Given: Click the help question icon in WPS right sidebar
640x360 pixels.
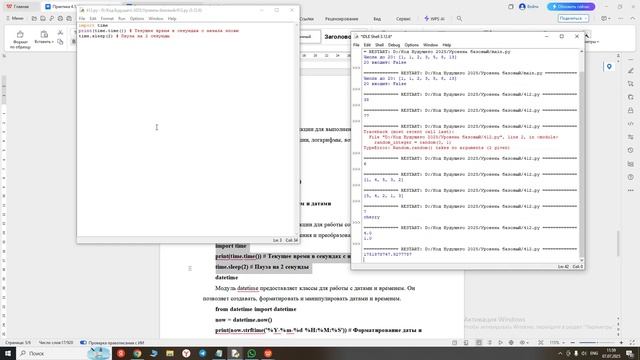Looking at the screenshot, I should (631, 177).
